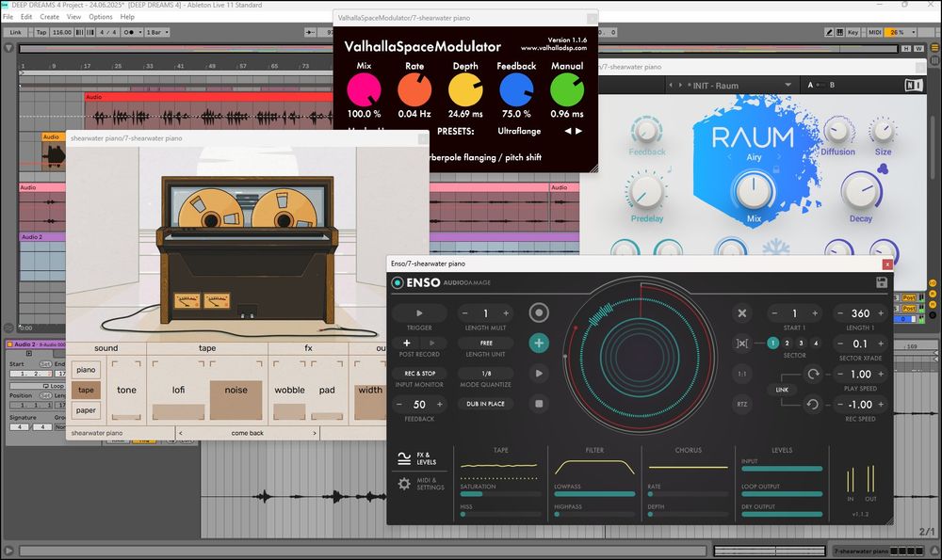Click the Enso 1:1 speed reset button
Viewport: 942px width, 560px height.
click(x=742, y=374)
